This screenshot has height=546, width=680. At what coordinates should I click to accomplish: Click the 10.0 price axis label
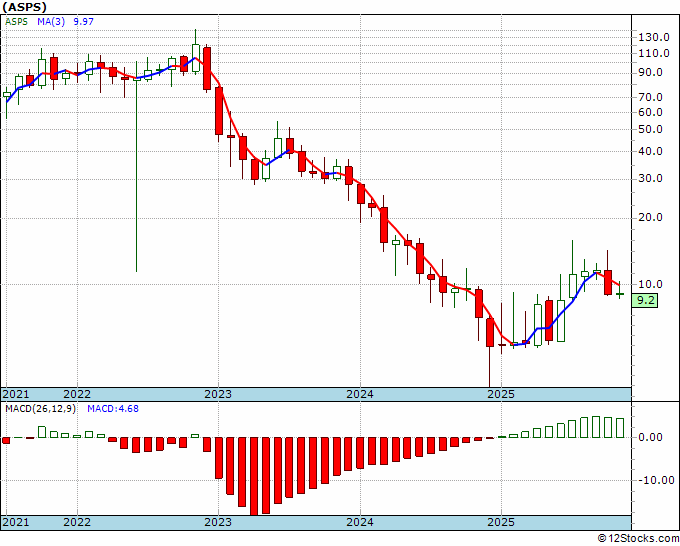pyautogui.click(x=651, y=284)
